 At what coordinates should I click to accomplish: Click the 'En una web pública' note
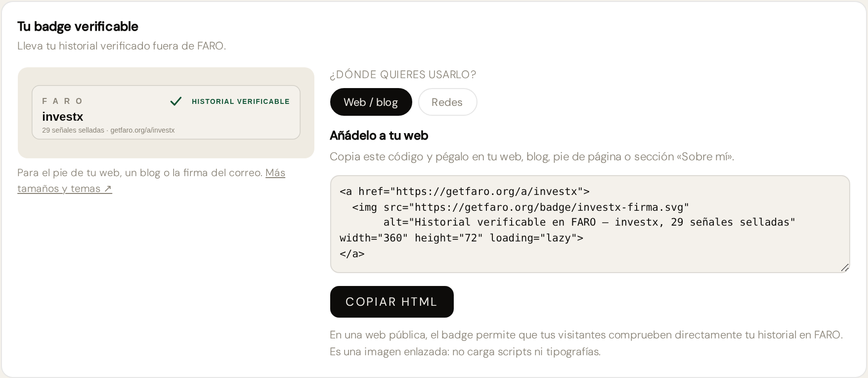pos(586,335)
